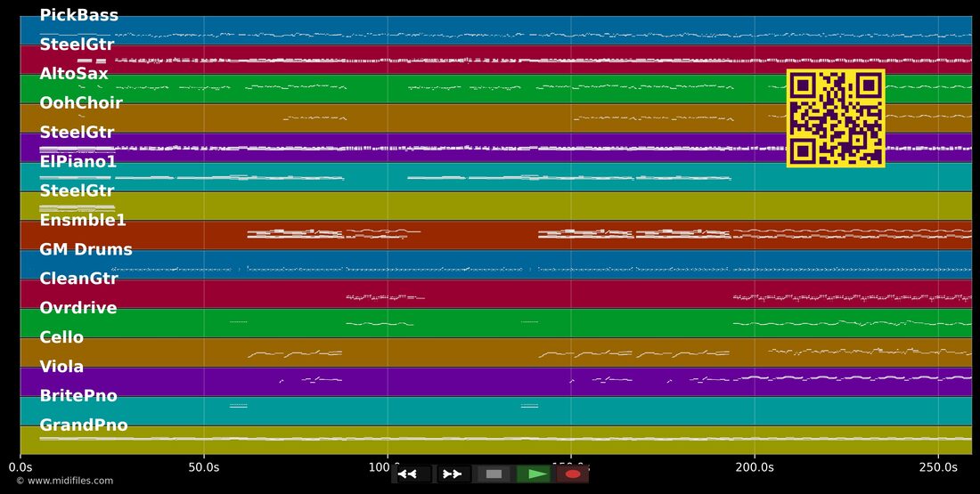The height and width of the screenshot is (494, 980).
Task: Select the SteelGtr label between OohChoir and ElPiano1
Action: tap(77, 133)
